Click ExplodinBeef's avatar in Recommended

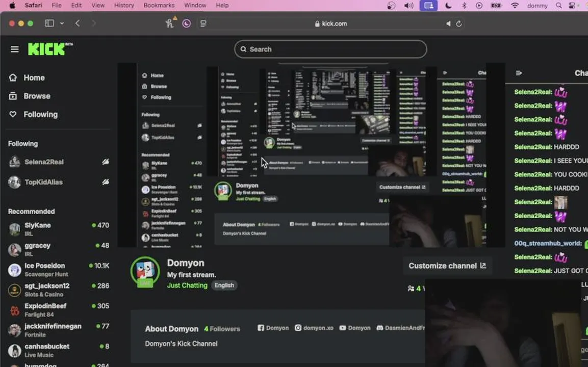click(15, 310)
